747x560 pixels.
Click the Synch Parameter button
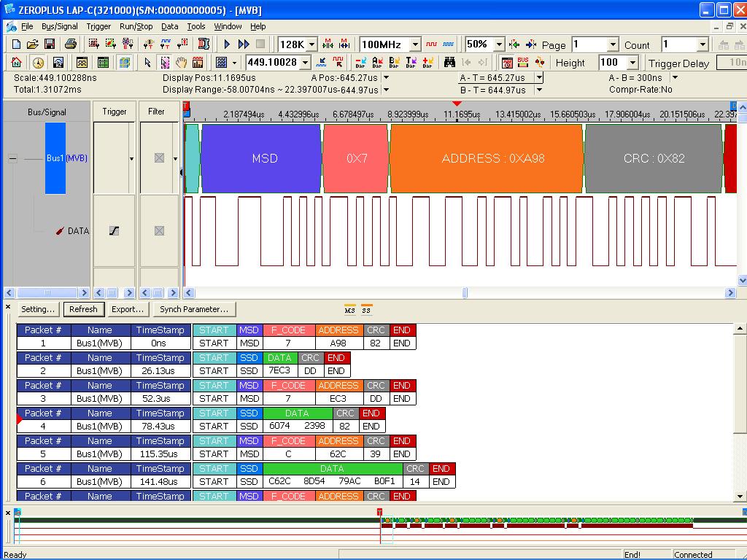coord(193,309)
